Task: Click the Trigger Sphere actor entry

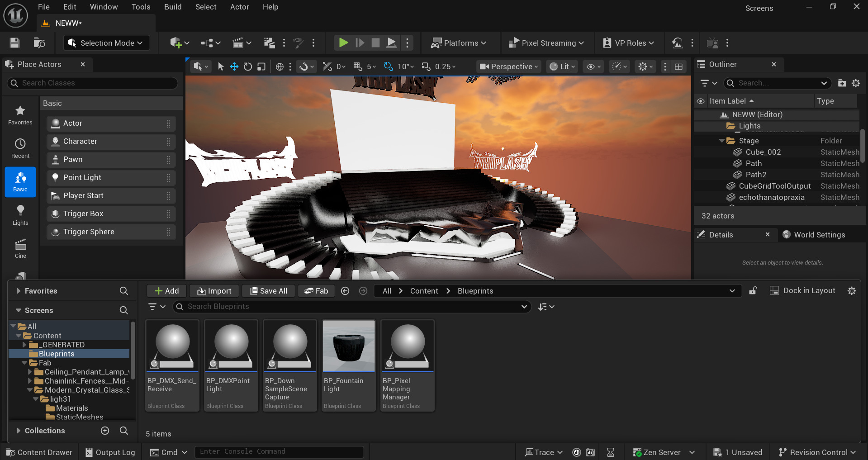Action: pos(111,232)
